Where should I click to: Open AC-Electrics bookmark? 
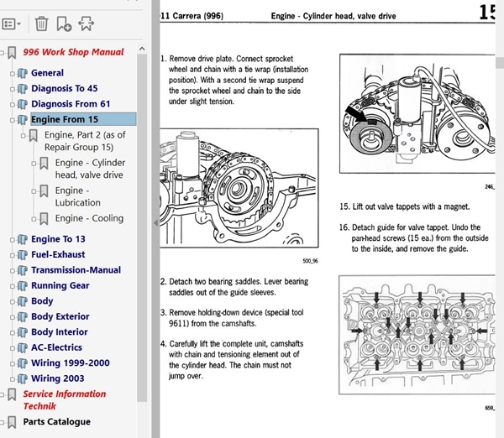click(x=56, y=347)
